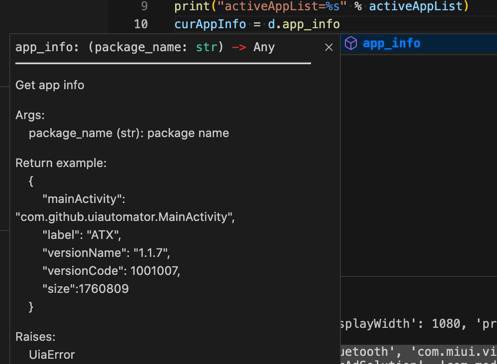Click the print call on line 9
The image size is (497, 364).
coord(192,6)
